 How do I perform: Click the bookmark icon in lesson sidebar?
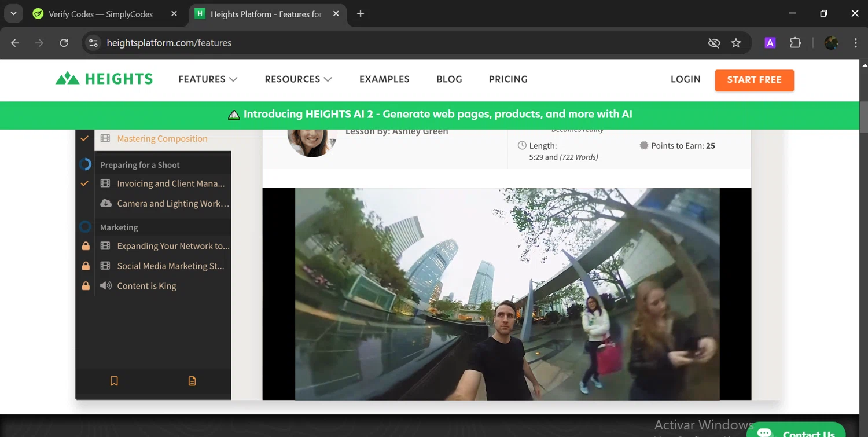114,381
